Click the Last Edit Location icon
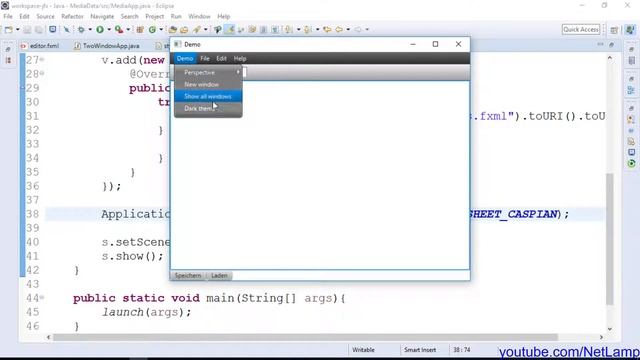The image size is (640, 360). coord(327,29)
